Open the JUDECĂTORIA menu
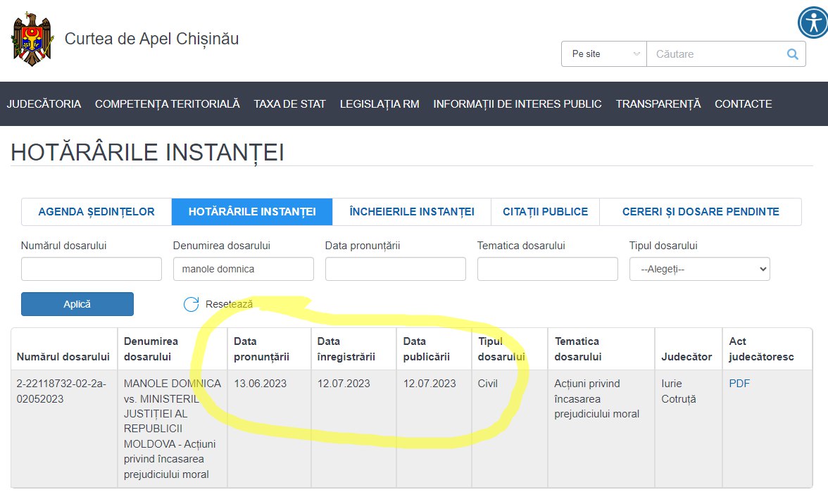Viewport: 828px width, 504px height. click(44, 104)
